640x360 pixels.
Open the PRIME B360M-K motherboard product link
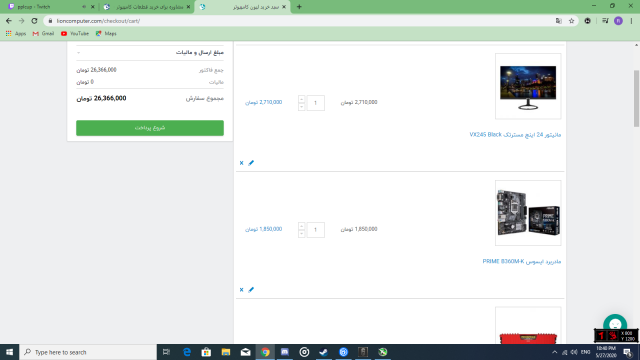click(x=522, y=261)
